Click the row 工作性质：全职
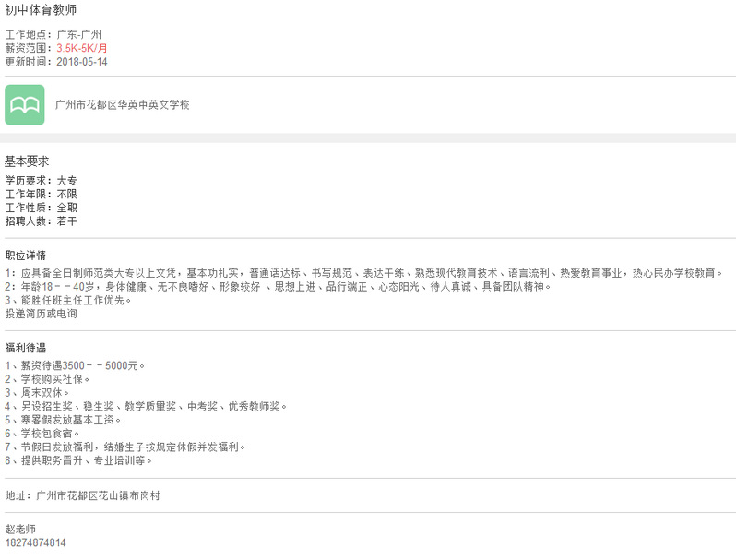Image resolution: width=736 pixels, height=560 pixels. point(41,208)
